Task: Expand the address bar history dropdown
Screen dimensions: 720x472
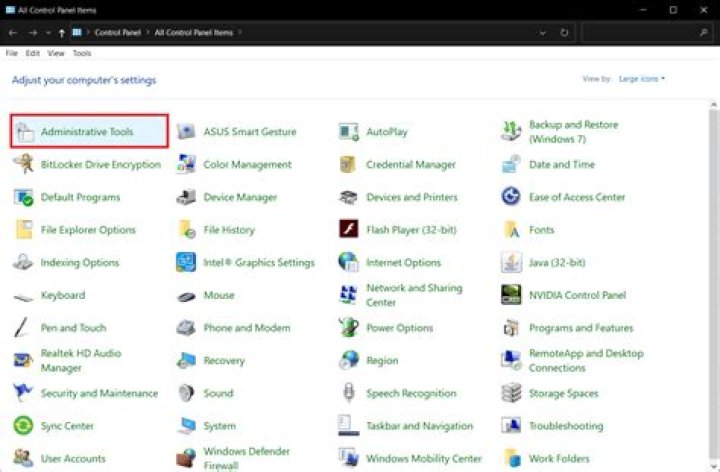Action: tap(543, 33)
